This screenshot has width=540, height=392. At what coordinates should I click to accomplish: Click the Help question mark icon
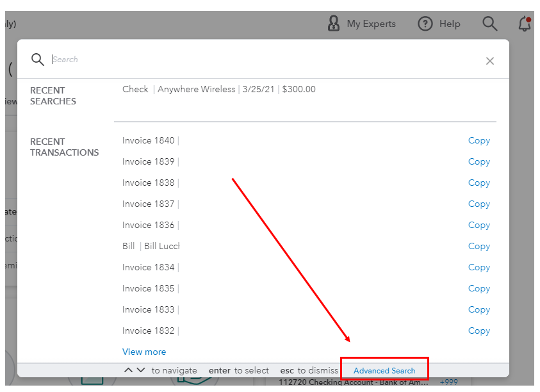click(425, 24)
